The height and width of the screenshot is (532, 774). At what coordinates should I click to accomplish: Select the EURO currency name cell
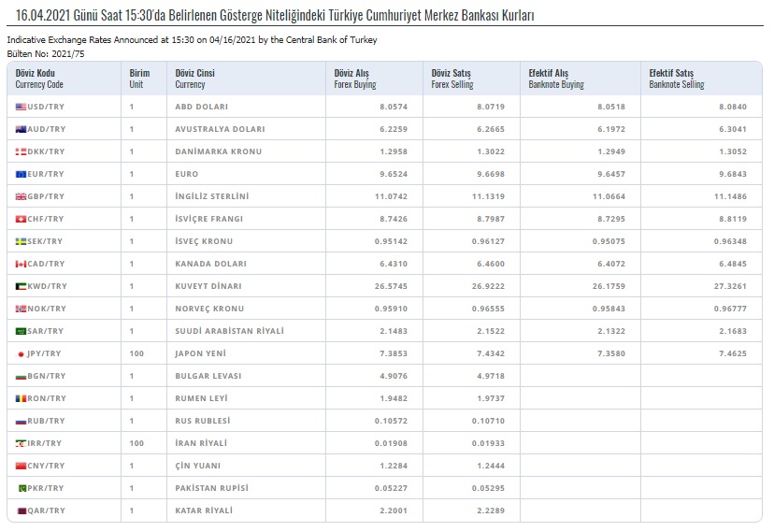pos(189,174)
